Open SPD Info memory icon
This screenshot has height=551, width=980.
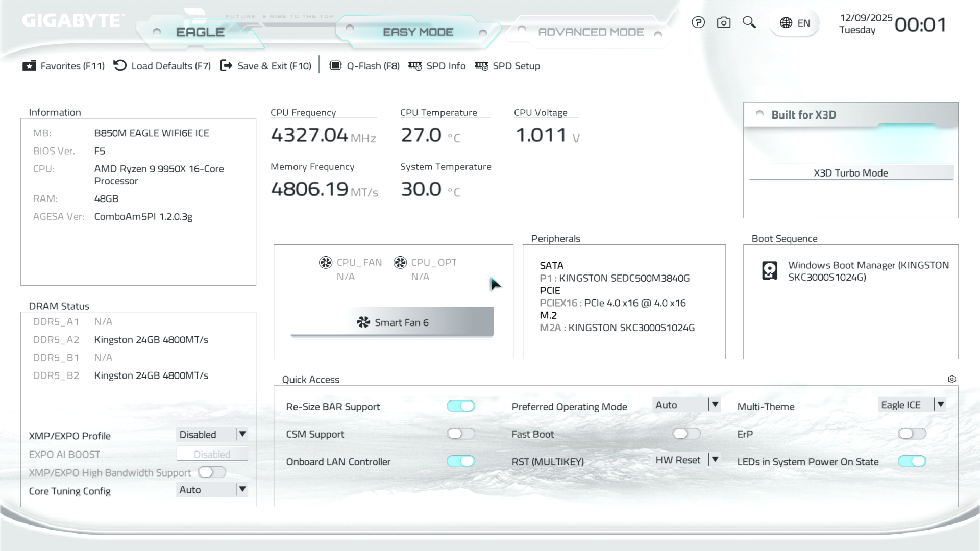pyautogui.click(x=415, y=66)
